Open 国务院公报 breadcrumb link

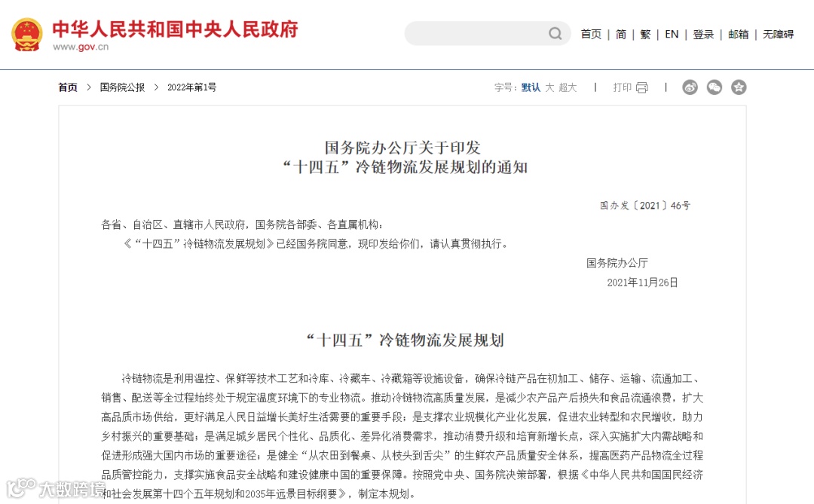(123, 87)
